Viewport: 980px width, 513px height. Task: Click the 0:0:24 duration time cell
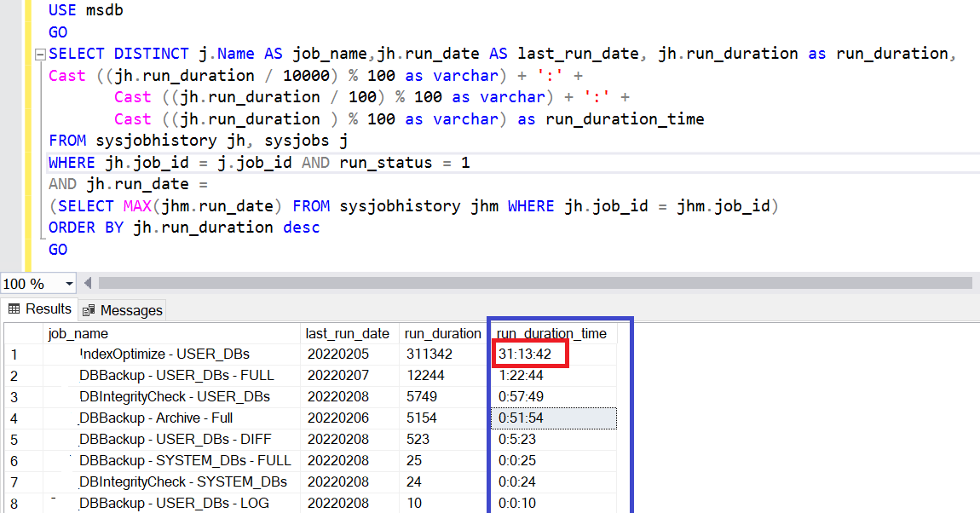pyautogui.click(x=554, y=481)
